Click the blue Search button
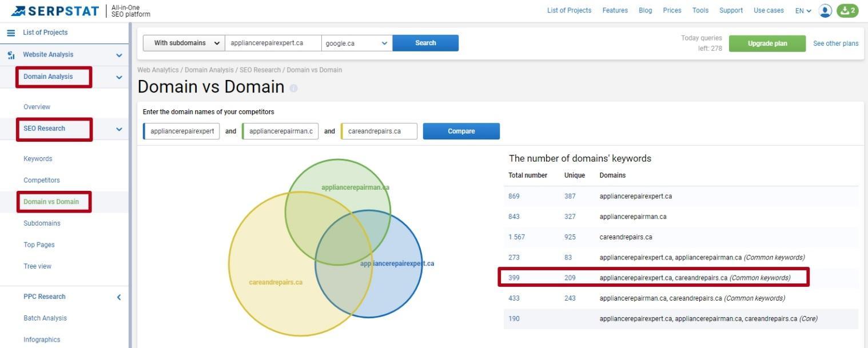 pos(425,43)
